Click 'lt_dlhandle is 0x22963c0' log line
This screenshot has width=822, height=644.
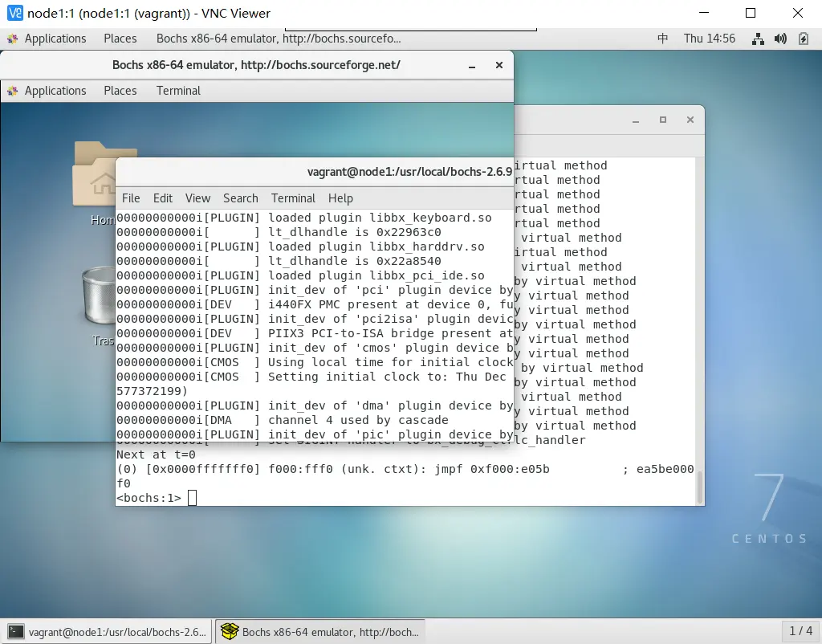pos(354,232)
